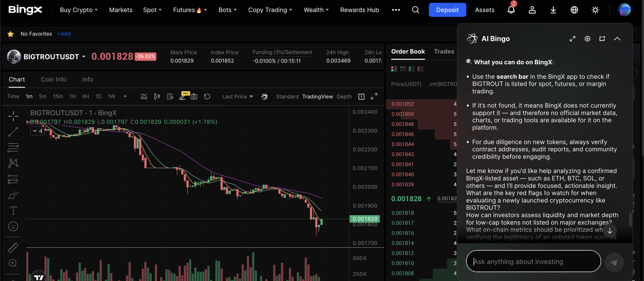
Task: Open the Last Price dropdown
Action: [237, 97]
